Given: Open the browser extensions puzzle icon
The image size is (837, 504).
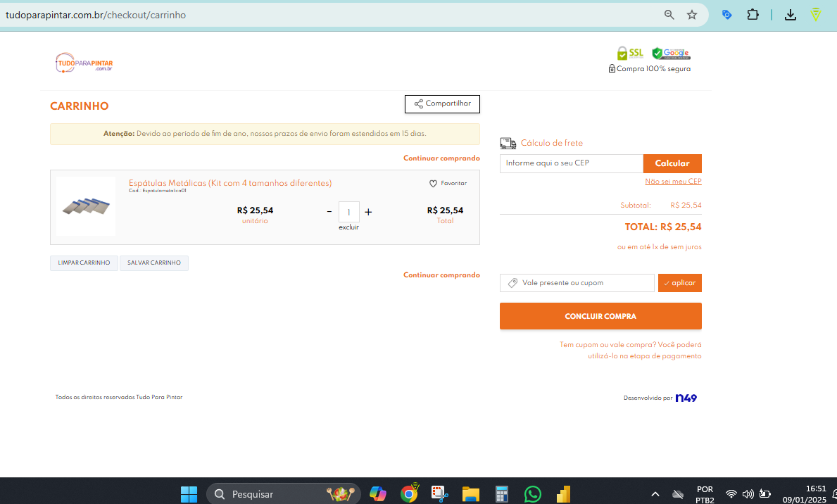Looking at the screenshot, I should [753, 15].
